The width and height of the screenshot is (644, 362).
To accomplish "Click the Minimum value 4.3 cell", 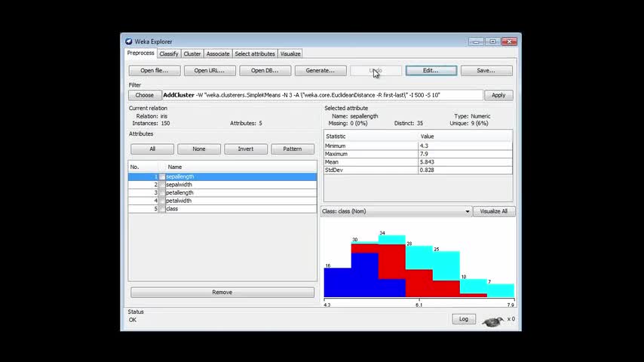I will click(465, 146).
